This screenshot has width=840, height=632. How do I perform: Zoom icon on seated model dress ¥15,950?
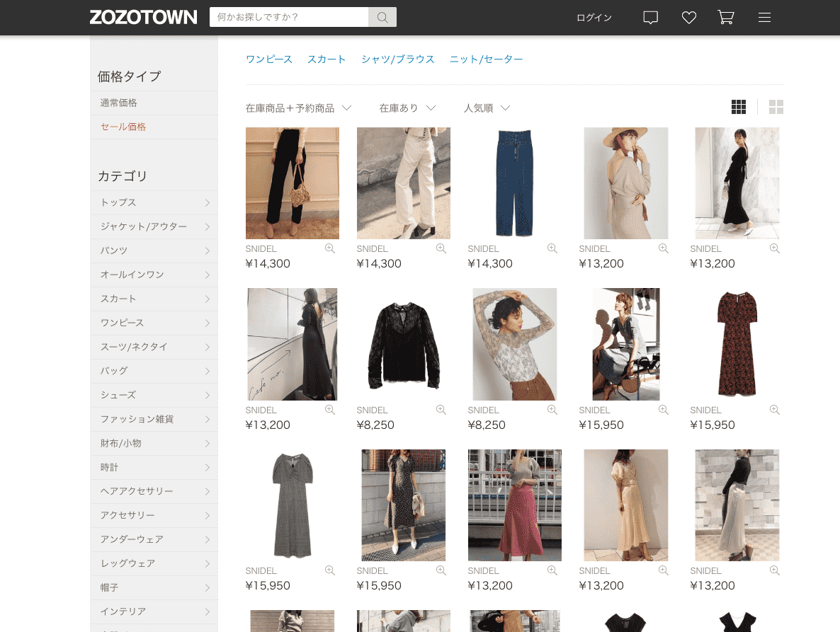coord(664,410)
